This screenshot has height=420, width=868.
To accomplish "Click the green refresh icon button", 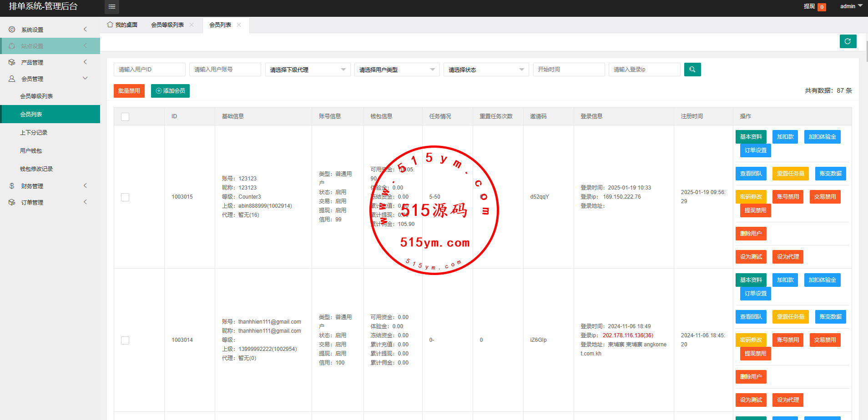I will [848, 41].
